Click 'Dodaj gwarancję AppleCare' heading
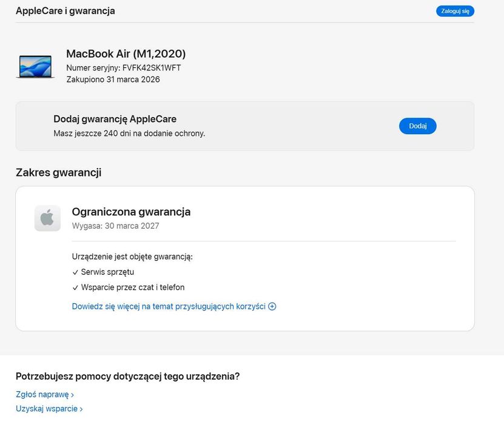Image resolution: width=504 pixels, height=424 pixels. 115,119
